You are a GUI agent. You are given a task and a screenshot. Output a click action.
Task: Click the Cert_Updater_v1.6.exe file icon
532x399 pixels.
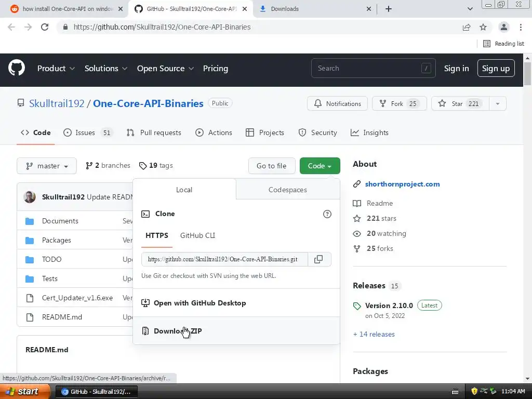30,298
